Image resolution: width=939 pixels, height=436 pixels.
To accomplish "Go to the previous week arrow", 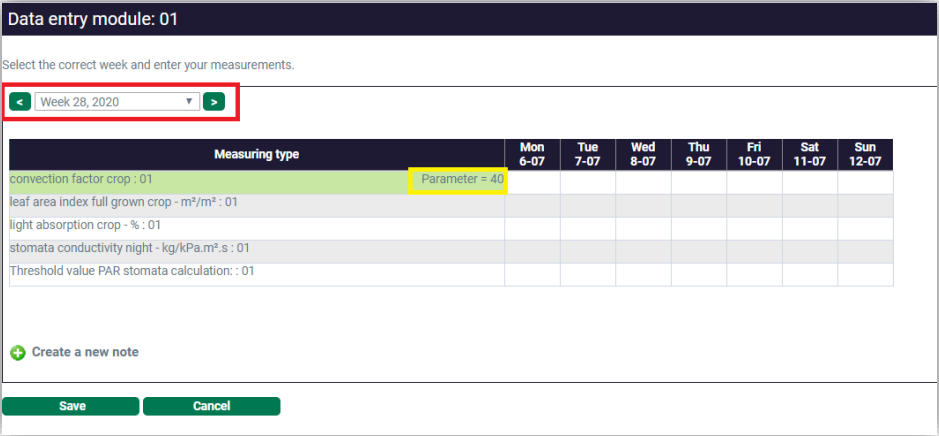I will [19, 102].
